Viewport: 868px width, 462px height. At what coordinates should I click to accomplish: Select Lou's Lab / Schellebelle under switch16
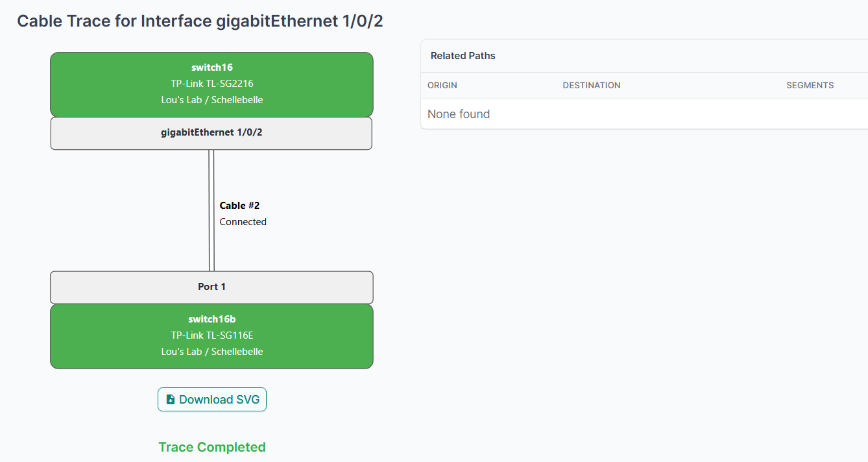coord(211,100)
